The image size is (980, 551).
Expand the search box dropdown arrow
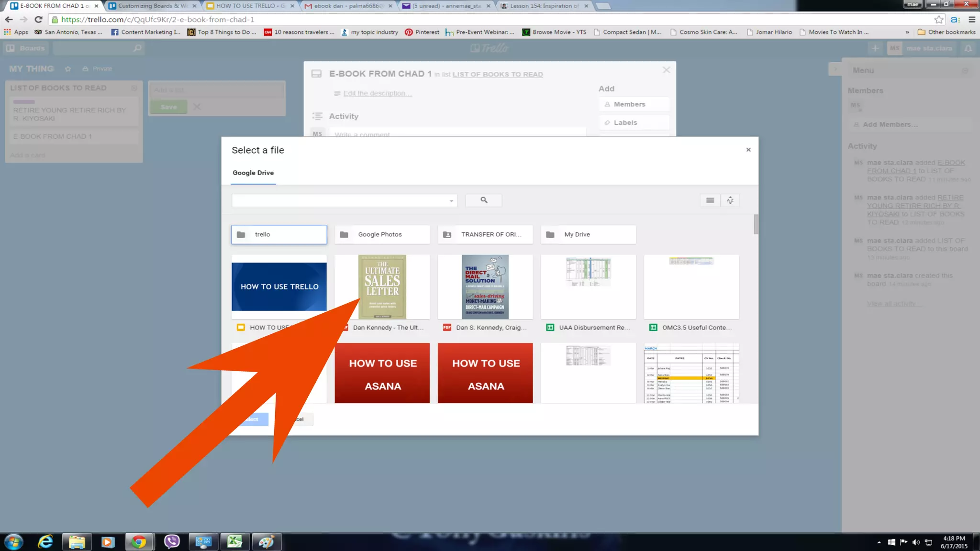[x=451, y=201]
